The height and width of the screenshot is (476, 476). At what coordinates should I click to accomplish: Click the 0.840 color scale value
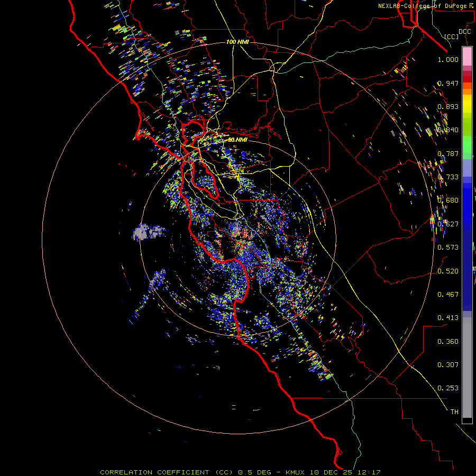coord(448,130)
